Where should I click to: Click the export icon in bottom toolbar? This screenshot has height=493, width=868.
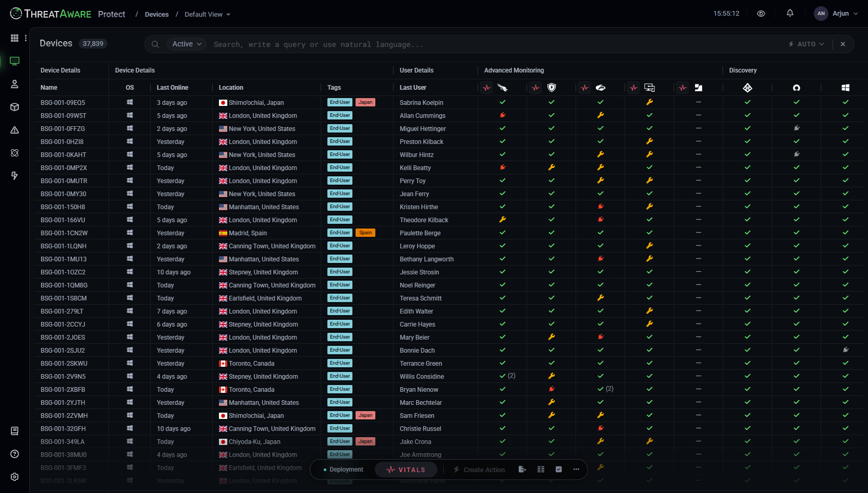(x=522, y=470)
